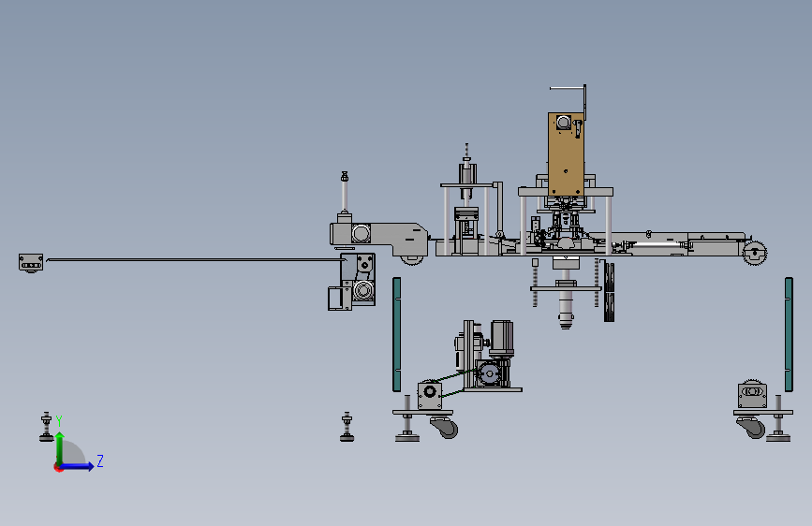Screen dimensions: 812x526
Task: Select the square gearbox with the black ring
Action: (430, 396)
